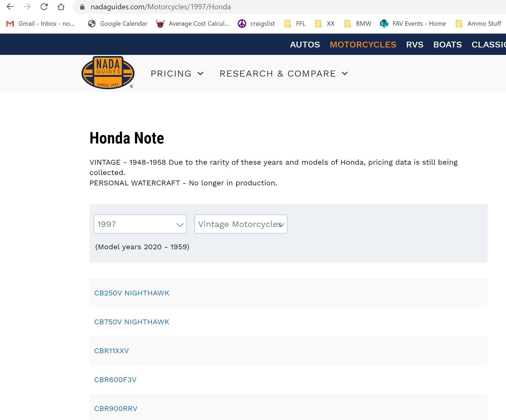Click the address bar URL
The image size is (506, 420).
coord(161,7)
